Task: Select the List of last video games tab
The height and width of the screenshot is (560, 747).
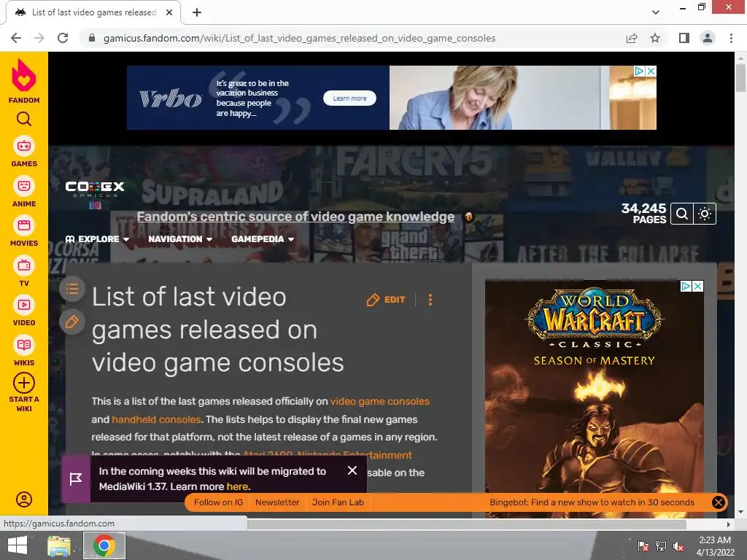Action: [x=93, y=12]
